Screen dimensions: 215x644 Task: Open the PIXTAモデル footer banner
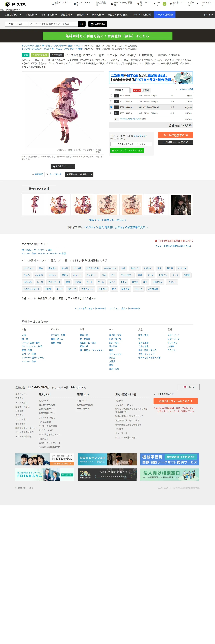coord(45,459)
